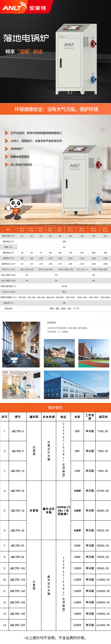Click the 畅享“温暖”舒适 slogan
111x644 pixels.
coord(24,52)
